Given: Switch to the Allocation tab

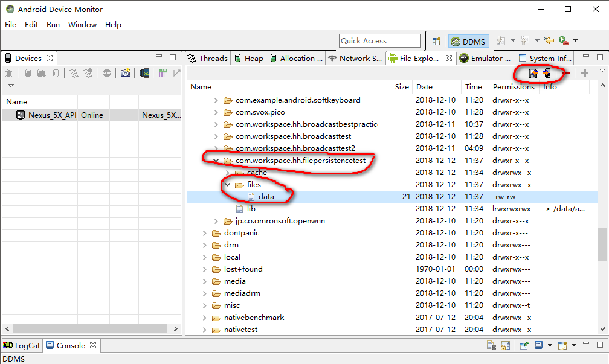Looking at the screenshot, I should (x=297, y=58).
